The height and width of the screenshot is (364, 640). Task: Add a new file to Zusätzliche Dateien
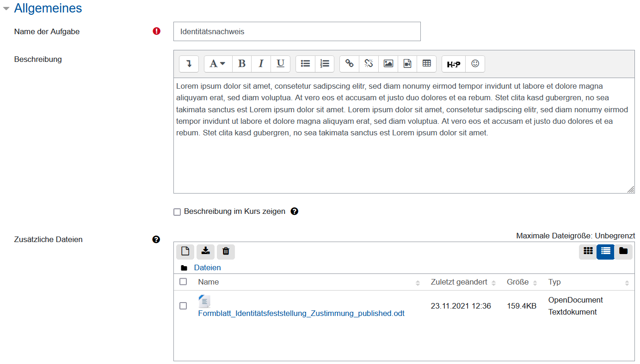(185, 251)
